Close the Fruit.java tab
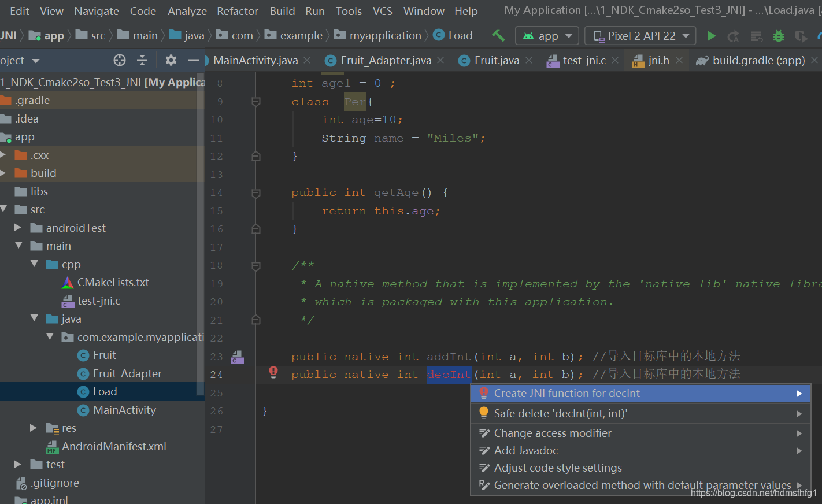The width and height of the screenshot is (822, 504). click(x=528, y=60)
